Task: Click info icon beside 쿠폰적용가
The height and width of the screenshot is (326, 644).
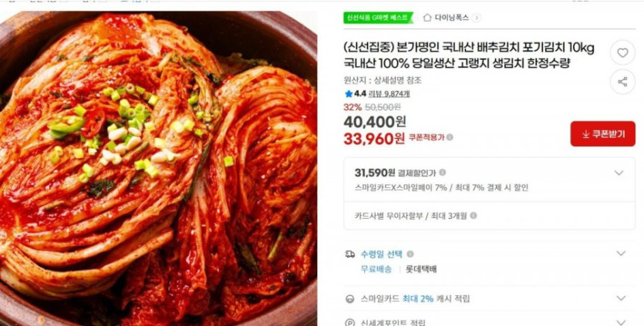Action: click(x=450, y=137)
